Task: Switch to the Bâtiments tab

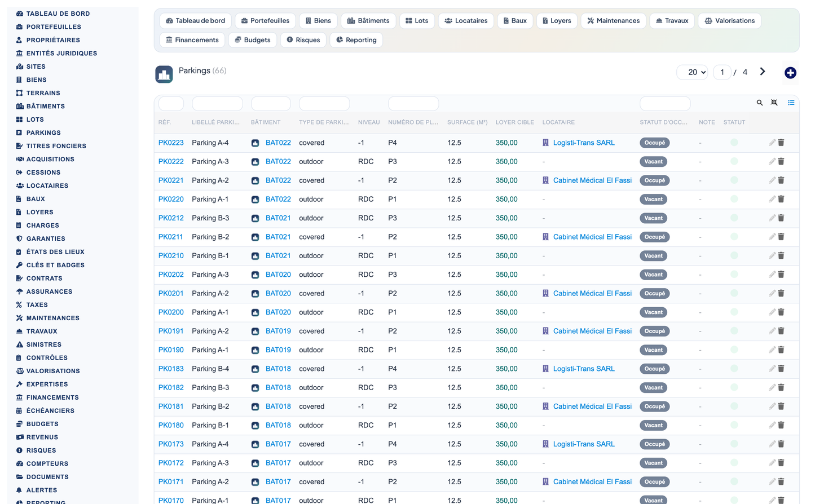Action: click(x=368, y=21)
